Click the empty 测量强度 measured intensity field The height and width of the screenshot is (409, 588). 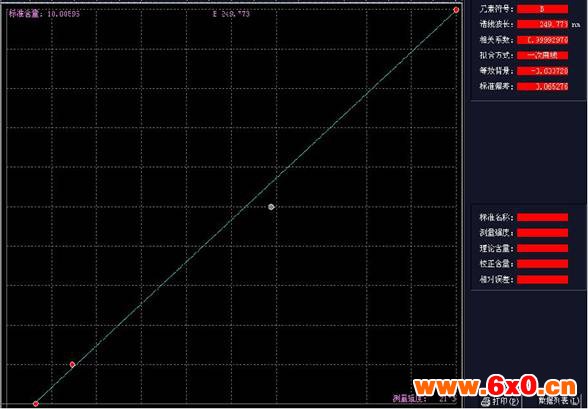(x=542, y=233)
